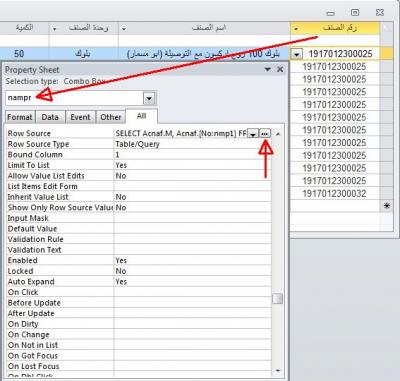Screen dimensions: 400x381
Task: Select the nampr combo box name field
Action: tap(75, 98)
